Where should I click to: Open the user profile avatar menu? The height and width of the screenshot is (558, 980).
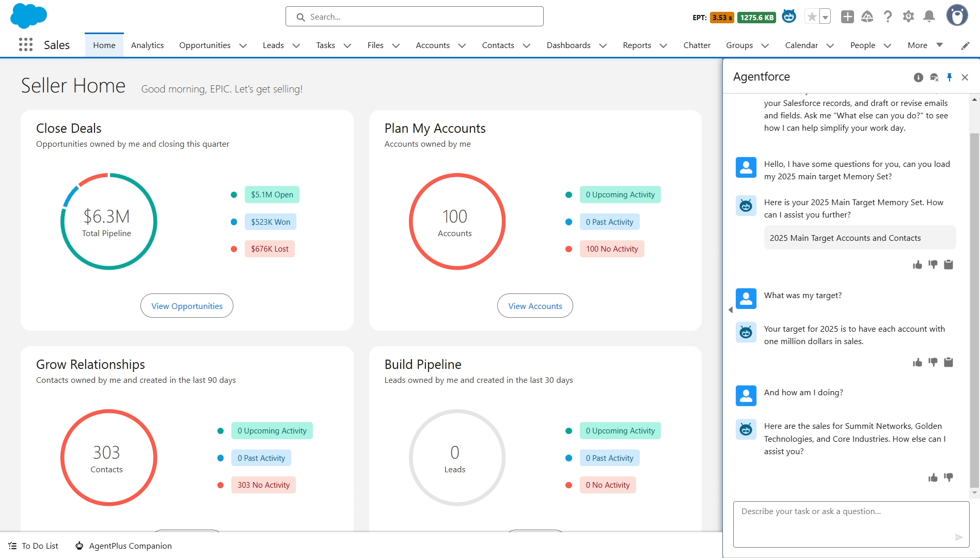click(x=957, y=16)
